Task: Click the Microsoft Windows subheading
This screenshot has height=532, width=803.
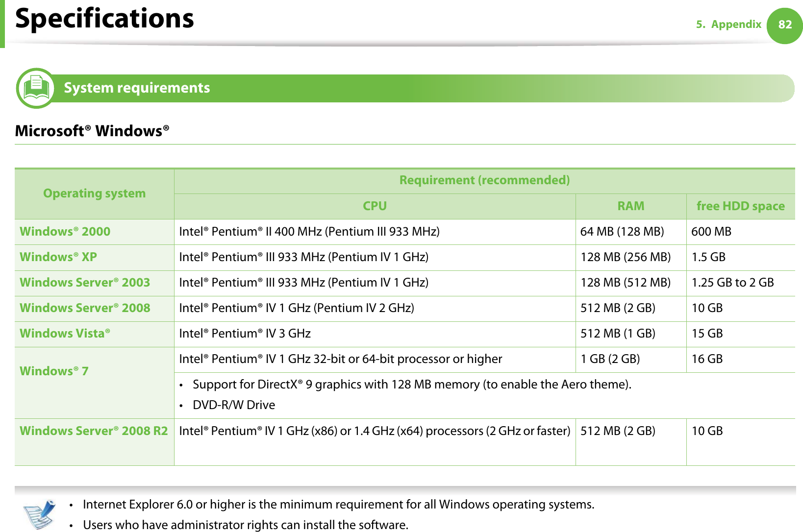Action: click(92, 131)
